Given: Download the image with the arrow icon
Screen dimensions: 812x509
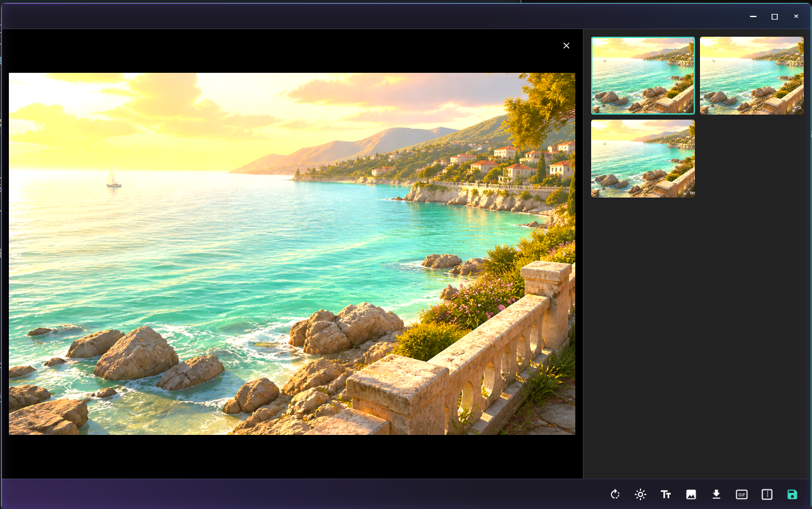Looking at the screenshot, I should click(x=716, y=494).
